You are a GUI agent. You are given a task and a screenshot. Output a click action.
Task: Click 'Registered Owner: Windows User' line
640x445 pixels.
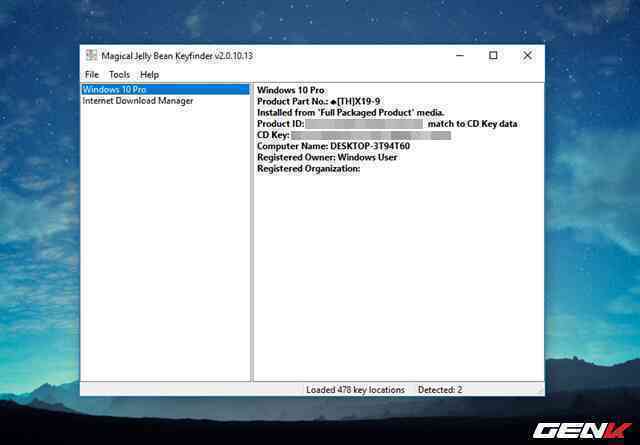coord(327,157)
